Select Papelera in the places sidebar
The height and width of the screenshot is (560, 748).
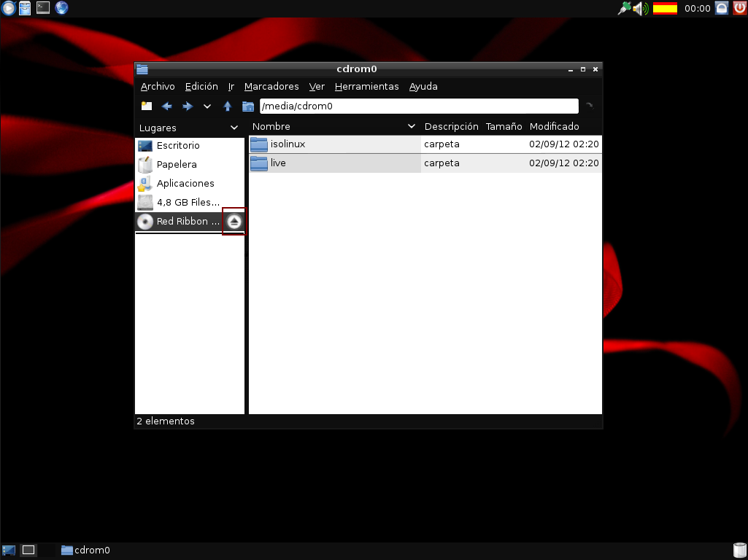(x=177, y=165)
